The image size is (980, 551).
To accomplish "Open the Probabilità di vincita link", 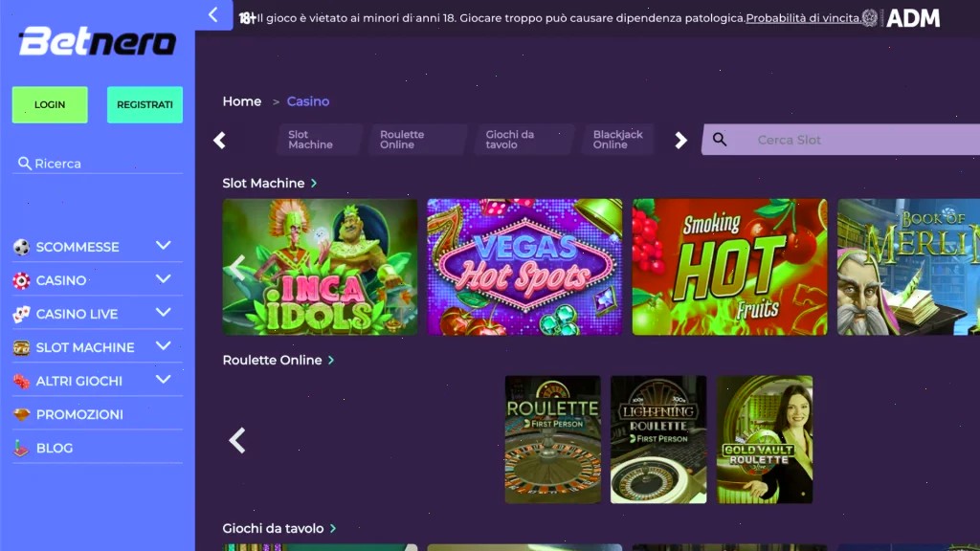I will pyautogui.click(x=803, y=18).
